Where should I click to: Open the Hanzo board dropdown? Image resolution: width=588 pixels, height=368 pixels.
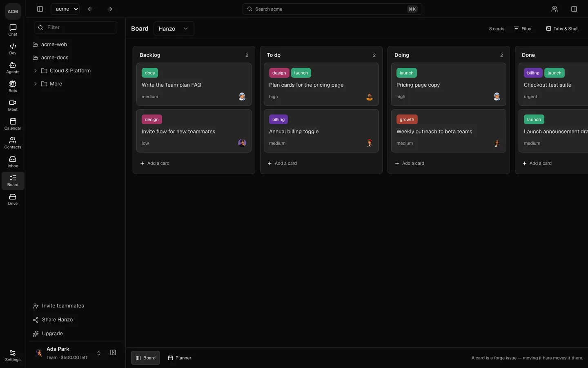[x=174, y=29]
